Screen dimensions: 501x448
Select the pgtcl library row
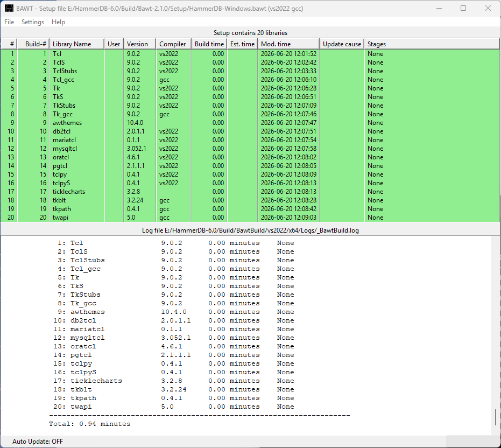click(x=250, y=166)
